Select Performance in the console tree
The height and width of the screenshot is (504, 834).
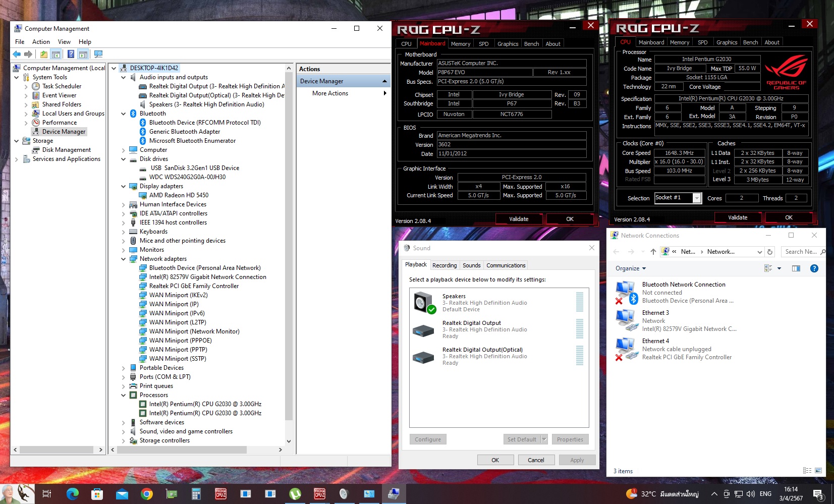(60, 123)
